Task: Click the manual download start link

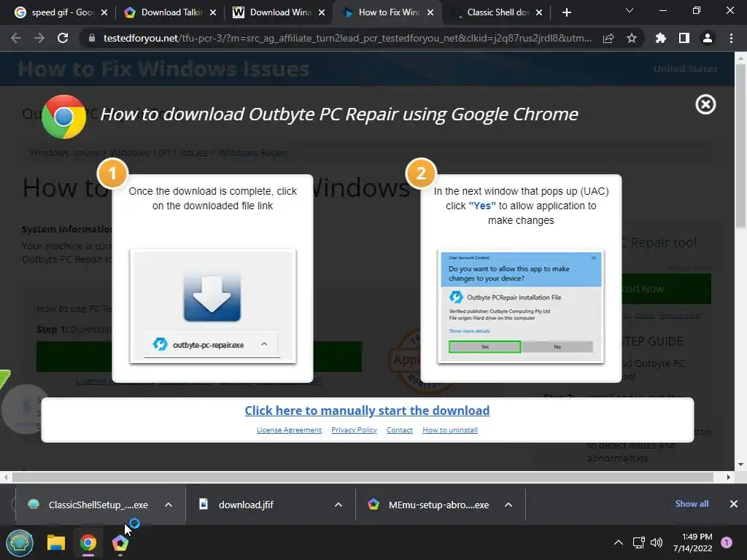Action: click(x=367, y=411)
